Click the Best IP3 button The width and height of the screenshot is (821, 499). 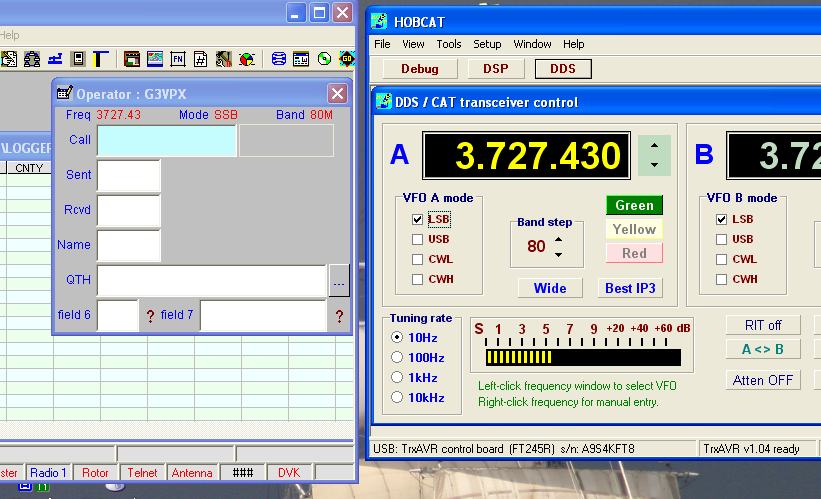[631, 288]
